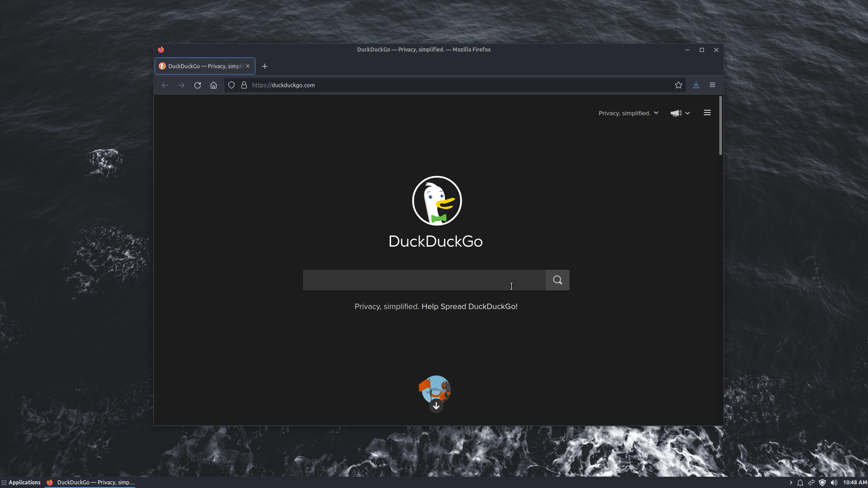This screenshot has width=868, height=488.
Task: Expand the 'Privacy, simplified.' dropdown
Action: [x=628, y=113]
